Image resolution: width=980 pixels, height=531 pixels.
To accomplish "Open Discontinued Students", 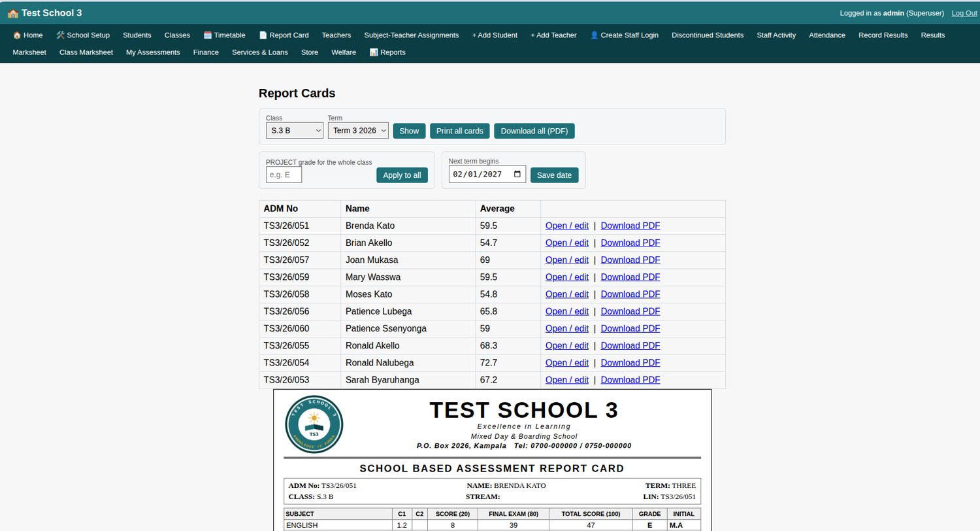I will coord(708,35).
